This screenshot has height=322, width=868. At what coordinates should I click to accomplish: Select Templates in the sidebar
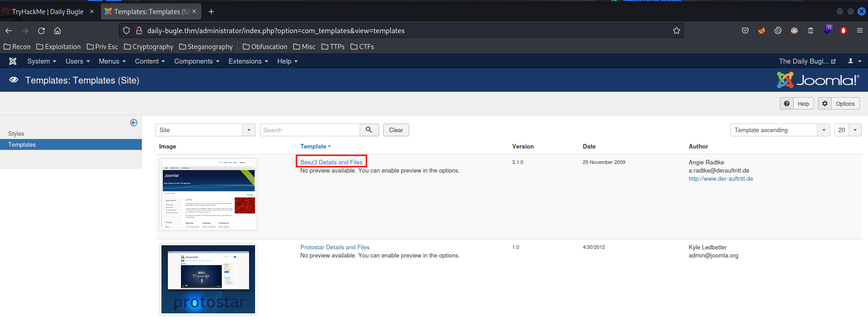[71, 144]
